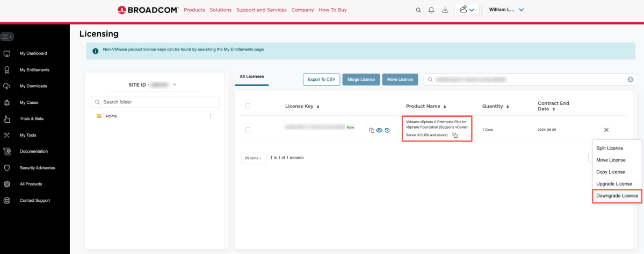Click the All Products cube icon
Image resolution: width=644 pixels, height=254 pixels.
click(6, 184)
